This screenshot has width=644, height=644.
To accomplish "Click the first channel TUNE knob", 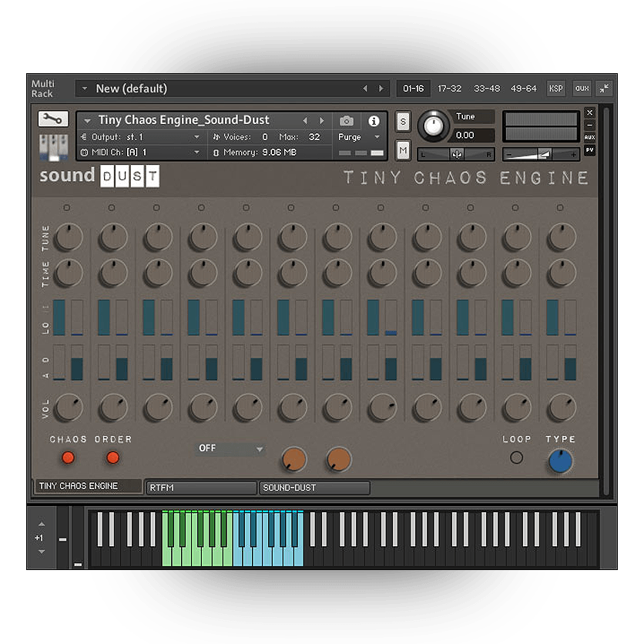I will pyautogui.click(x=69, y=237).
